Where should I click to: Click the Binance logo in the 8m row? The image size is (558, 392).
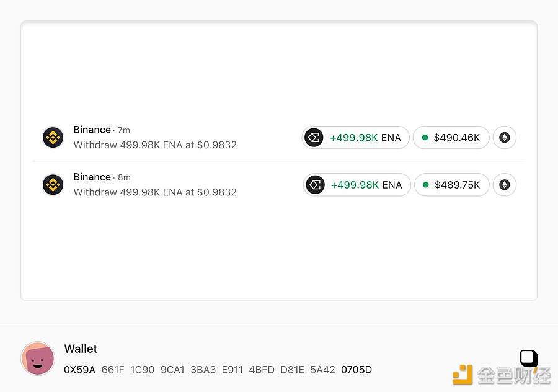tap(53, 184)
